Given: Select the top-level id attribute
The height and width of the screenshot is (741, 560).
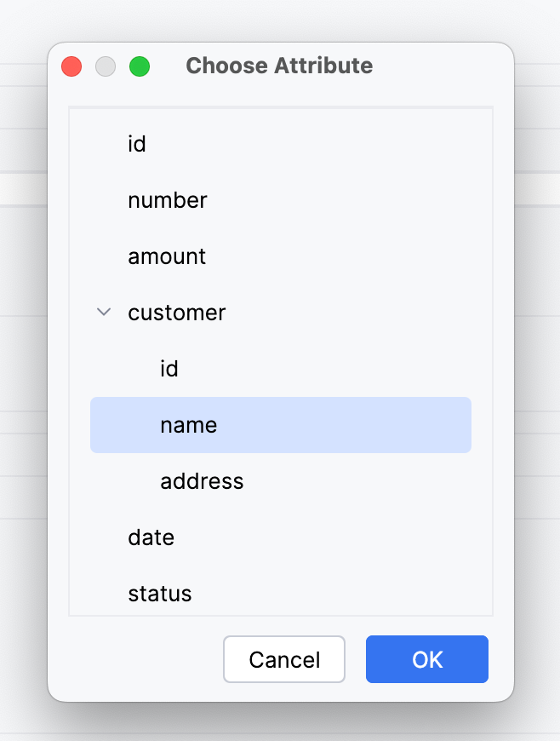Looking at the screenshot, I should coord(137,145).
